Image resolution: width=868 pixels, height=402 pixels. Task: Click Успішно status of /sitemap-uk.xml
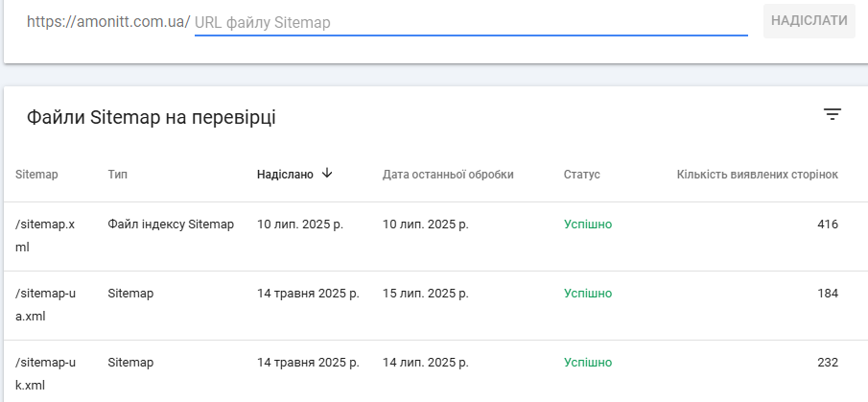[588, 362]
